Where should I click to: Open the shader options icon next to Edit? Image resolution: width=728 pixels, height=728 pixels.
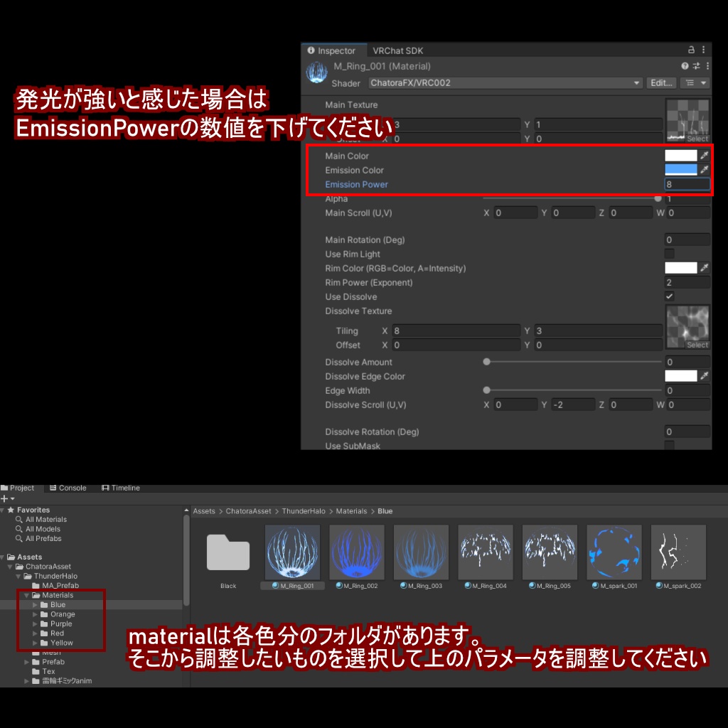695,82
